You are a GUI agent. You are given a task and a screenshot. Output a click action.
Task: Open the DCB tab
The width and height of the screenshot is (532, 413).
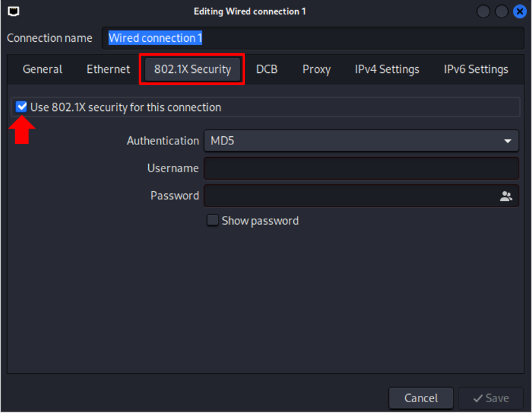267,69
